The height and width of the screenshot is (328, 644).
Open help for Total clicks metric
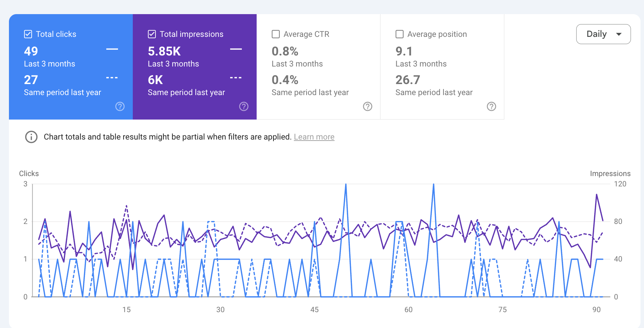click(x=120, y=106)
